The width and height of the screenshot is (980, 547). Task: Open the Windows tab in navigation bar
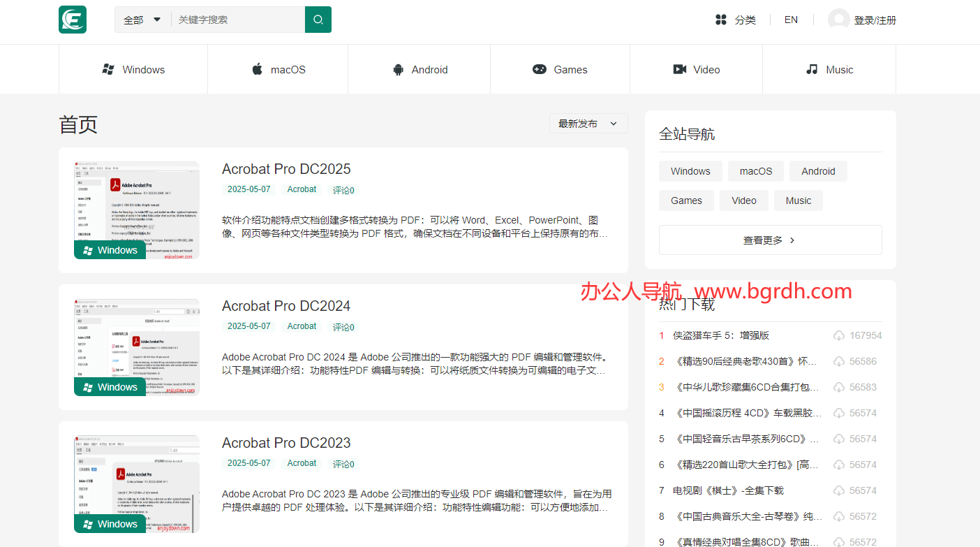[x=133, y=70]
